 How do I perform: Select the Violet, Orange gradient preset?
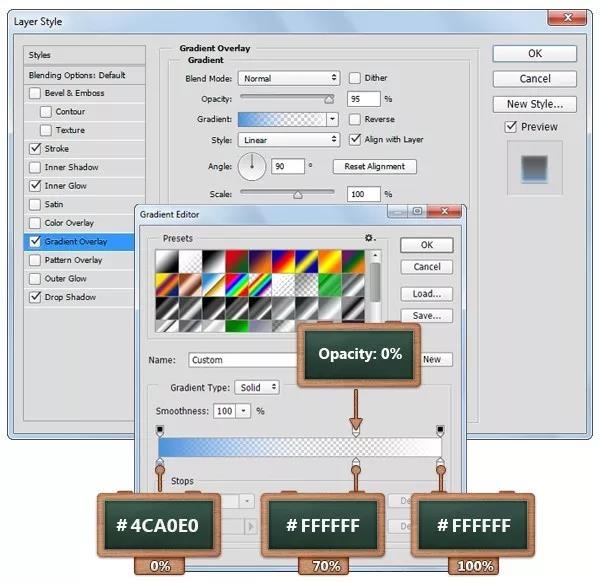(x=261, y=261)
